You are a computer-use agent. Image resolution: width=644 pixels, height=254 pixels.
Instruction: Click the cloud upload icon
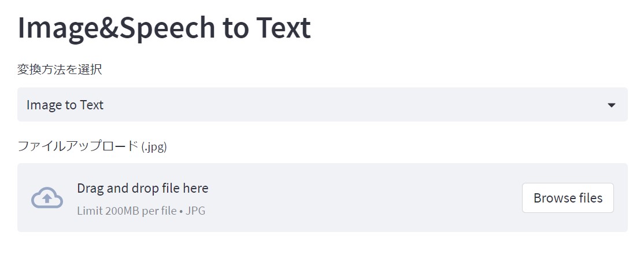pos(47,198)
